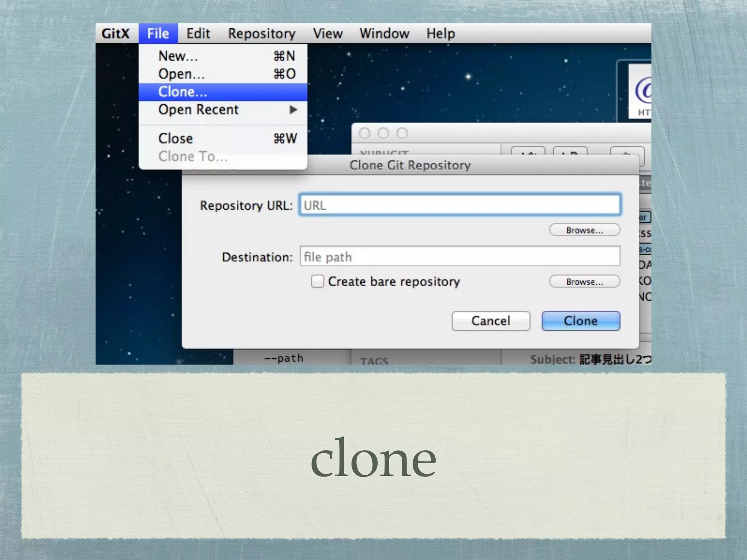Select the highlighted Clone... menu item
This screenshot has height=560, width=747.
click(223, 92)
